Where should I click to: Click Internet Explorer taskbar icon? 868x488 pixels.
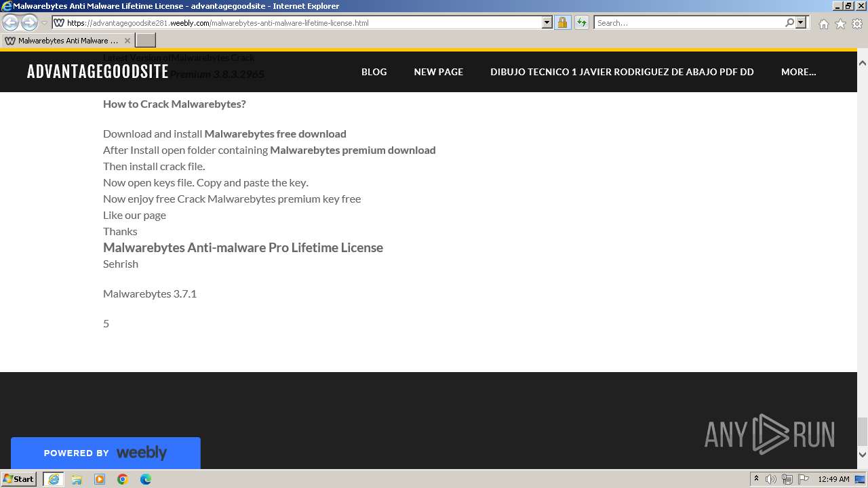pos(54,479)
